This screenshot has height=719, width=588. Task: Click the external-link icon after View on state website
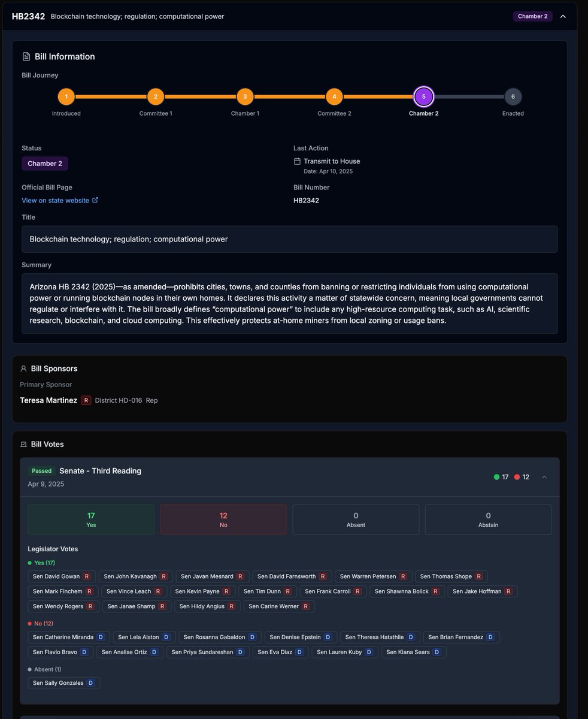pos(96,200)
